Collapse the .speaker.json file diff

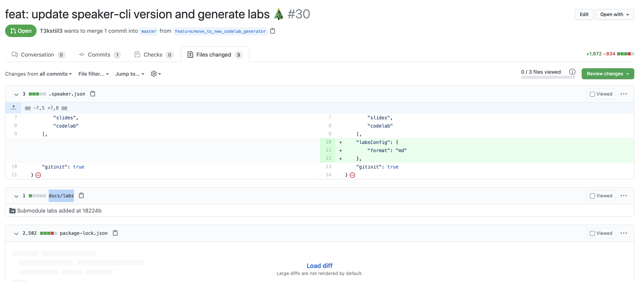16,94
